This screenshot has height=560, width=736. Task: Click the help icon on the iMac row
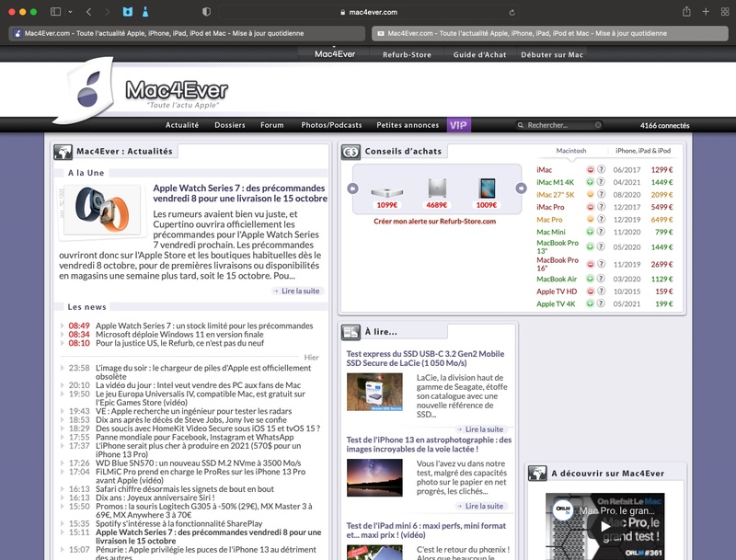[x=602, y=169]
